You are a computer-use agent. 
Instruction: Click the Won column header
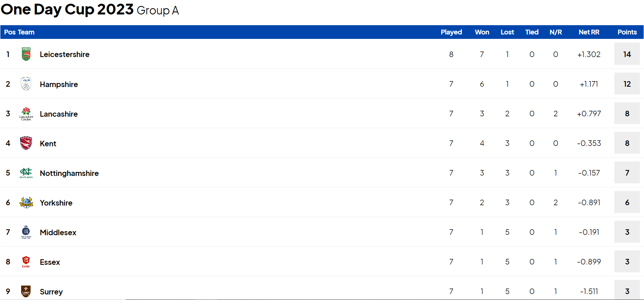coord(482,32)
